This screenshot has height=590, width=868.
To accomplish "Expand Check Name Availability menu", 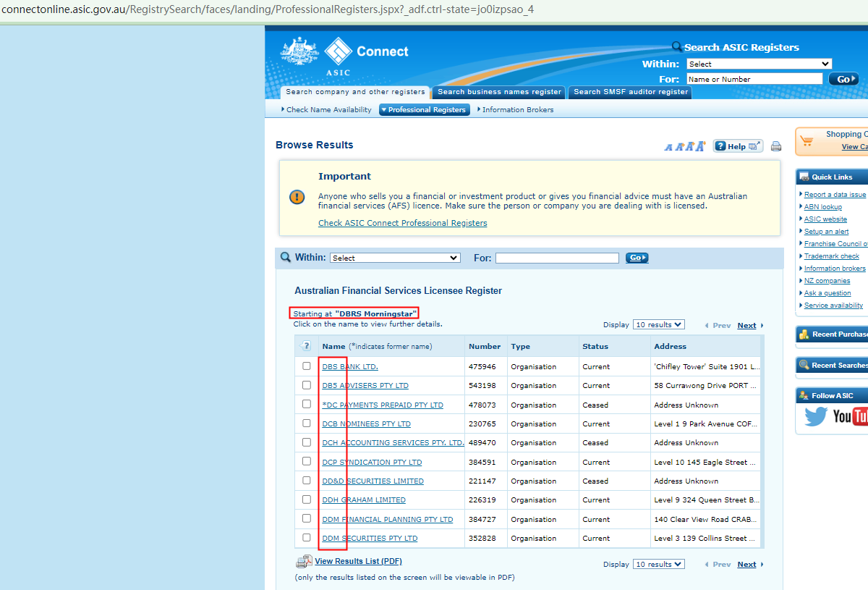I will (x=327, y=110).
